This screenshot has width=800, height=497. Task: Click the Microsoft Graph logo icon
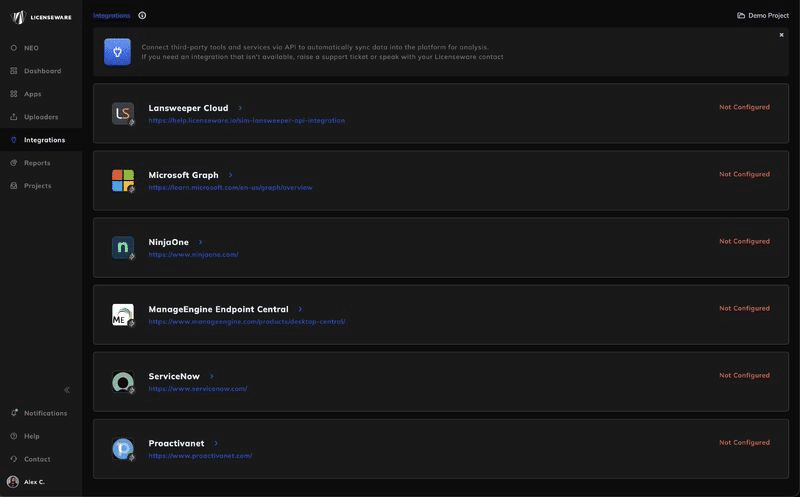pyautogui.click(x=123, y=180)
